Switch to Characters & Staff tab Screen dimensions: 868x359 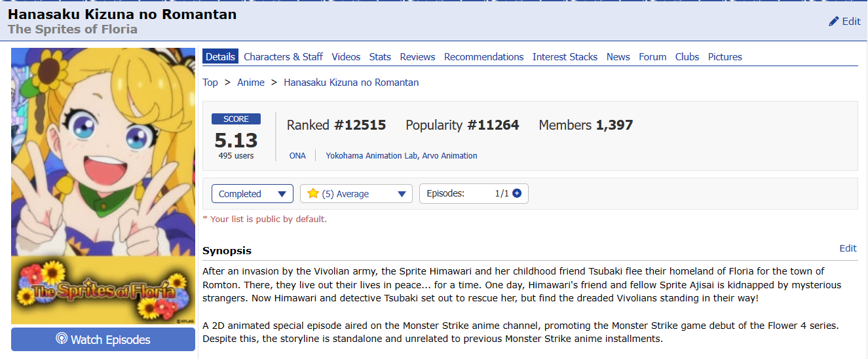coord(283,57)
